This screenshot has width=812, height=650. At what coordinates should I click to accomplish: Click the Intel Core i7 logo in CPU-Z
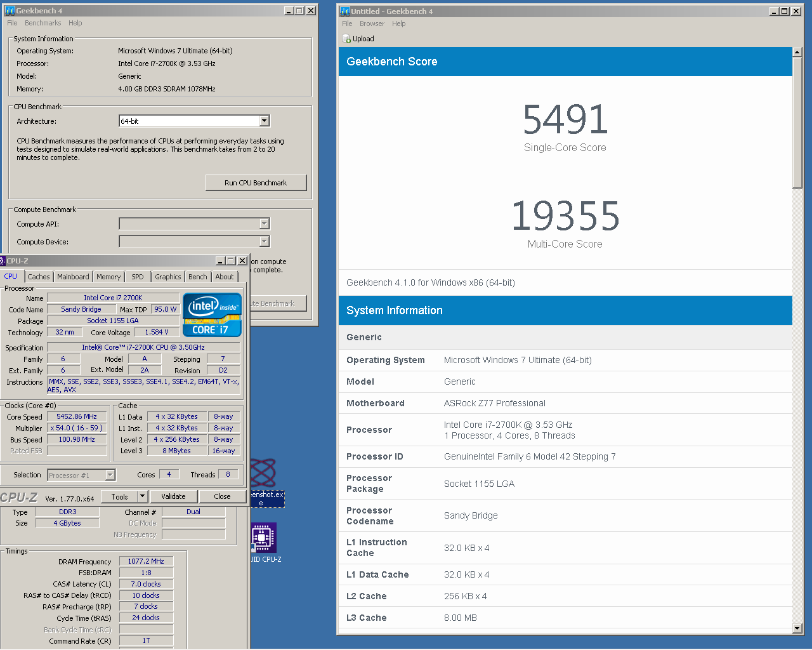[212, 314]
